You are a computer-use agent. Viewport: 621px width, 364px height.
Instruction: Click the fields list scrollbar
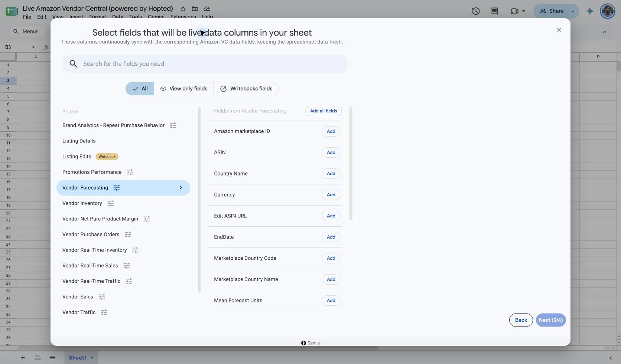[351, 164]
